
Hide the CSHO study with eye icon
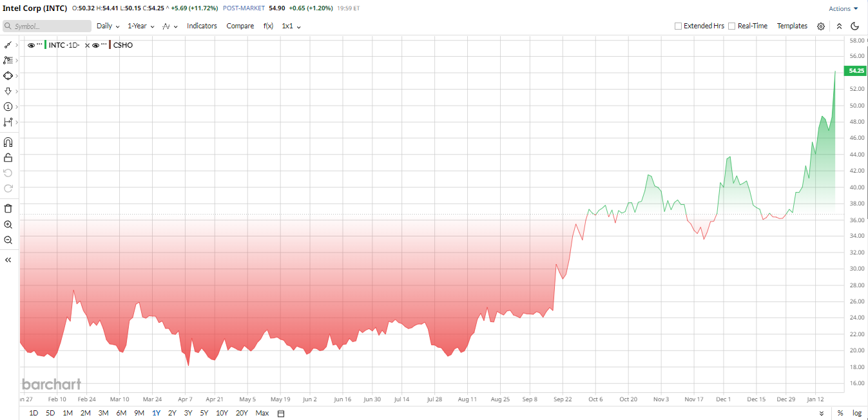(x=95, y=45)
